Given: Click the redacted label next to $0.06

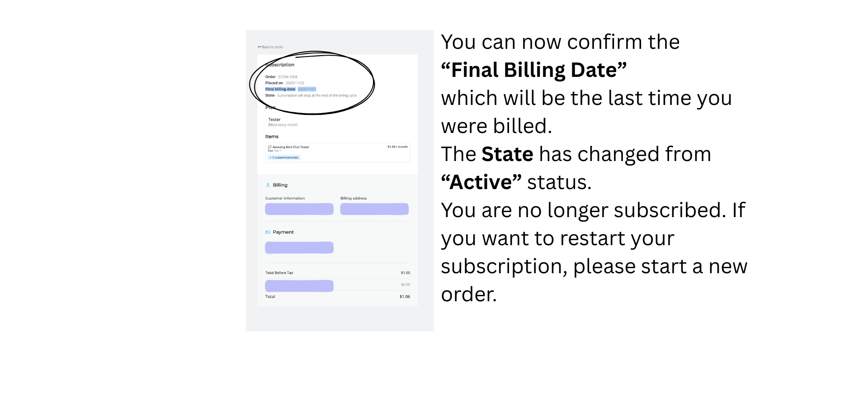Looking at the screenshot, I should [x=299, y=286].
